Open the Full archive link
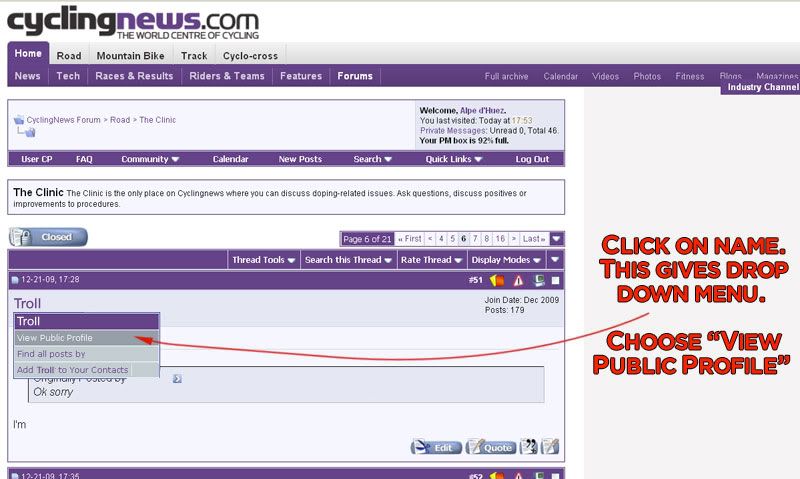This screenshot has width=800, height=479. [506, 77]
